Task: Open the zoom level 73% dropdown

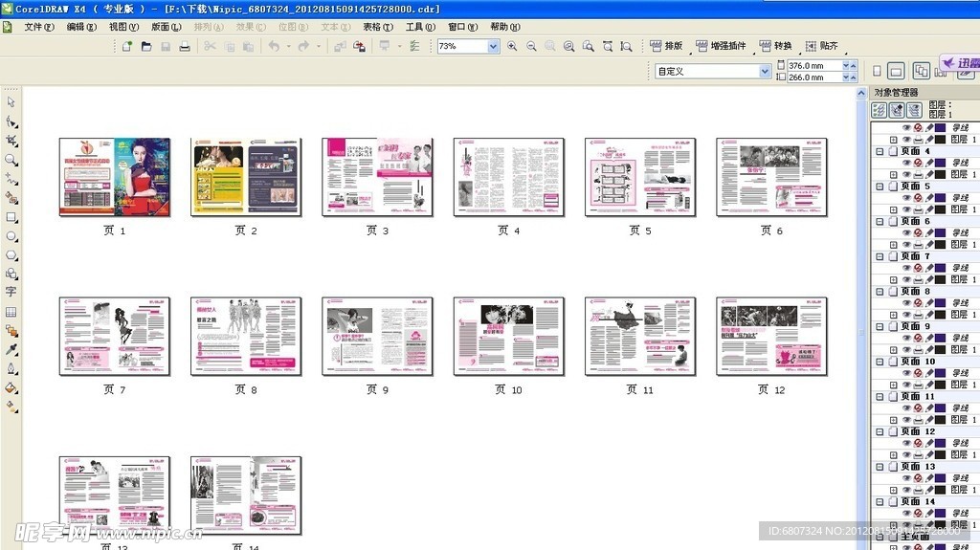Action: point(494,46)
